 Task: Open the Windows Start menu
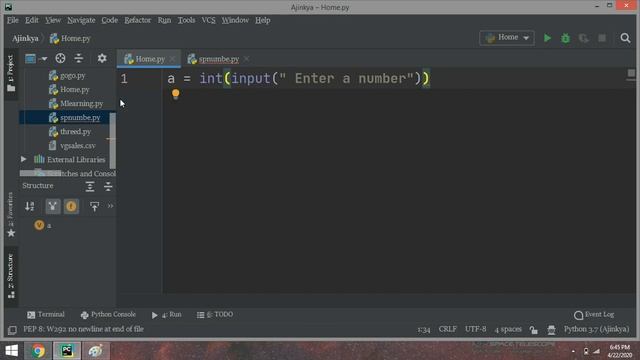tap(12, 351)
